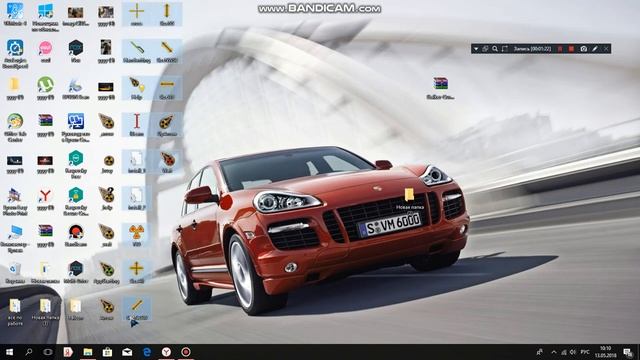The image size is (640, 360).
Task: Select the green uTorrent desktop shortcut
Action: (45, 88)
